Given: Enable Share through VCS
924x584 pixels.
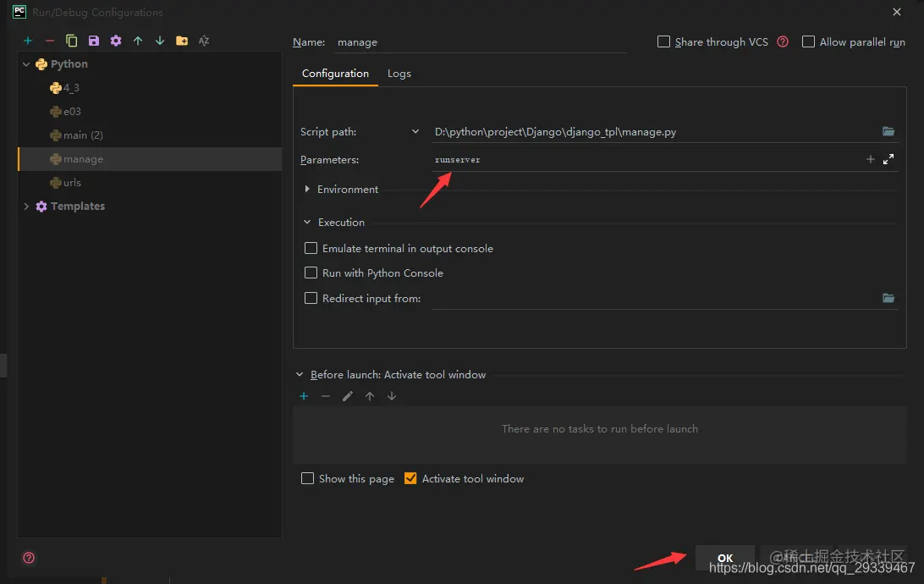Looking at the screenshot, I should pos(663,41).
